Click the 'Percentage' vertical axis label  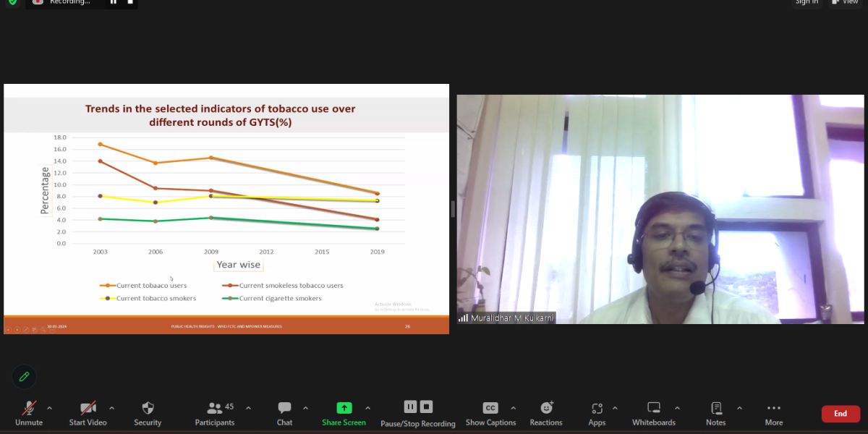tap(46, 190)
